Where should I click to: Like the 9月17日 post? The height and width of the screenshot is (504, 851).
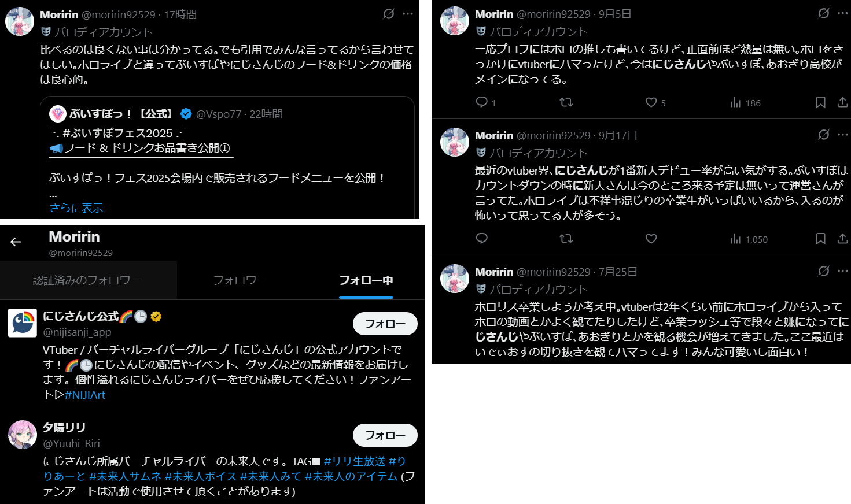pos(651,239)
